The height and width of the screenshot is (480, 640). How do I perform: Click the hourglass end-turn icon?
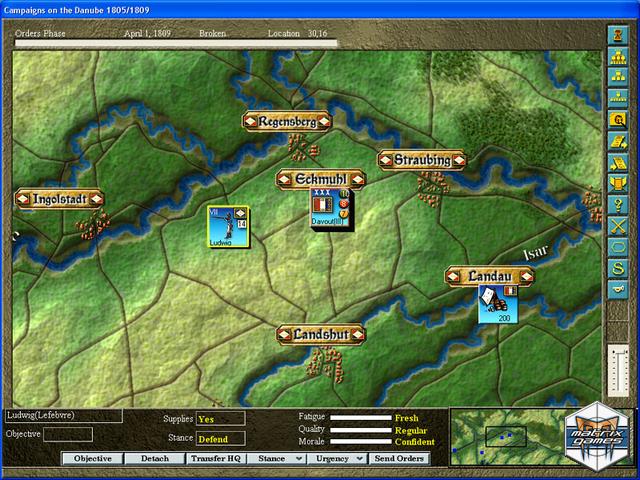618,33
